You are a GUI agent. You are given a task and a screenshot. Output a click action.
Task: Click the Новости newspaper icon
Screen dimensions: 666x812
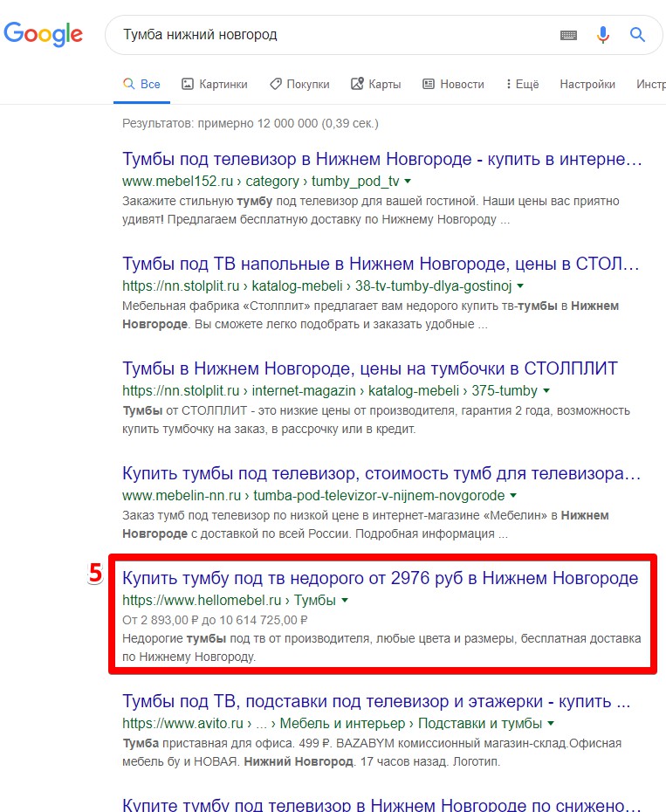pyautogui.click(x=429, y=84)
